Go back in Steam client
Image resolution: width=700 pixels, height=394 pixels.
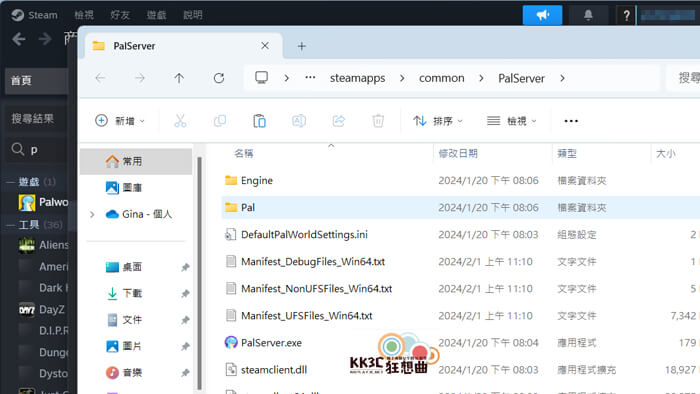click(18, 39)
